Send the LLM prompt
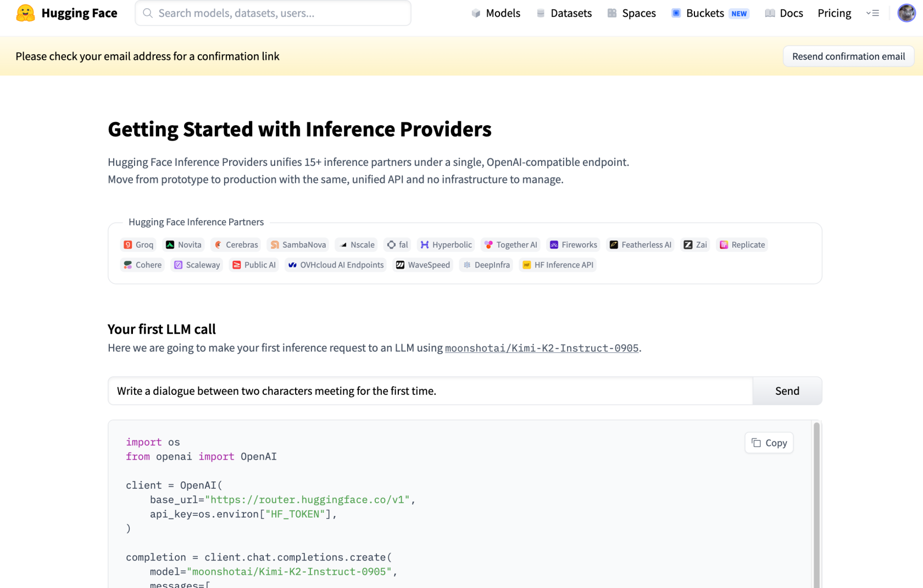The width and height of the screenshot is (923, 588). pos(787,391)
